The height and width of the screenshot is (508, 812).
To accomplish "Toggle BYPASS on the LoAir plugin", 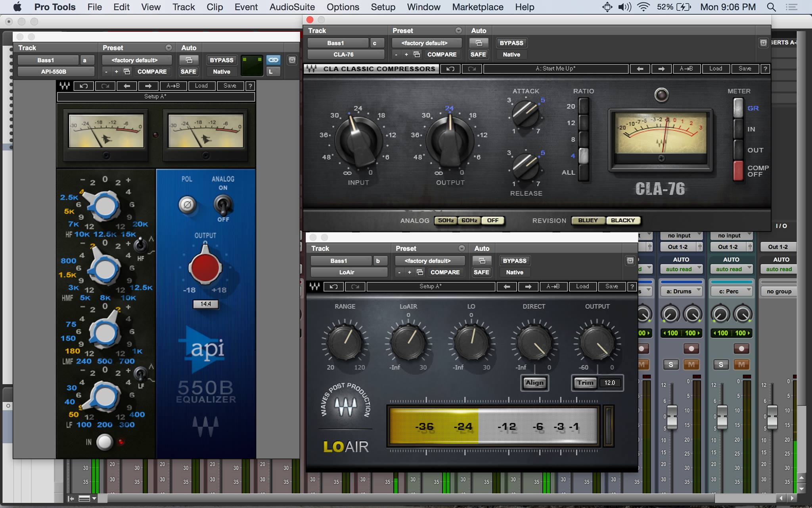I will pos(514,261).
